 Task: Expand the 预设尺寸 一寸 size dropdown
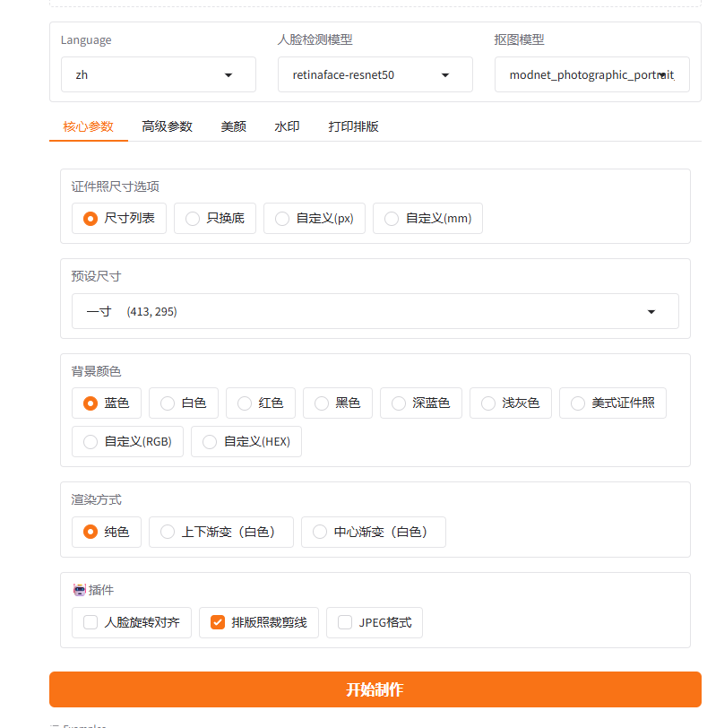pos(375,311)
